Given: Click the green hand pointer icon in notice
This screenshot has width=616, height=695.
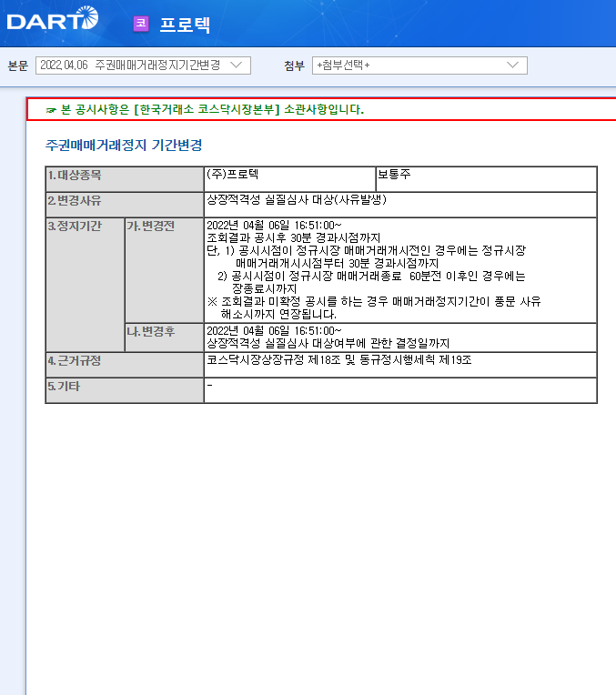Looking at the screenshot, I should coord(51,110).
